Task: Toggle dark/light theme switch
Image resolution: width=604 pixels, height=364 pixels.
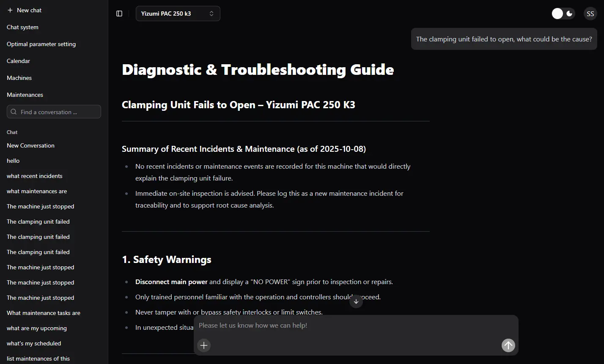Action: point(563,14)
